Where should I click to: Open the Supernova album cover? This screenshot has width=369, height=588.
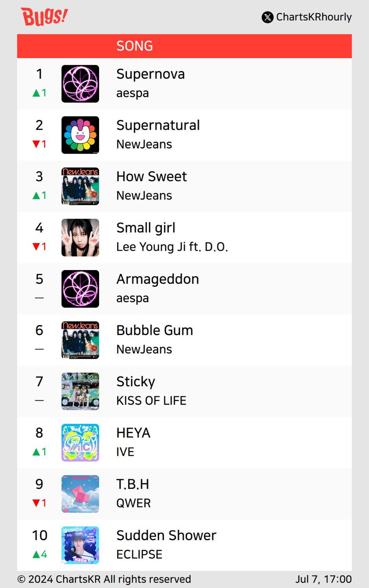coord(80,84)
